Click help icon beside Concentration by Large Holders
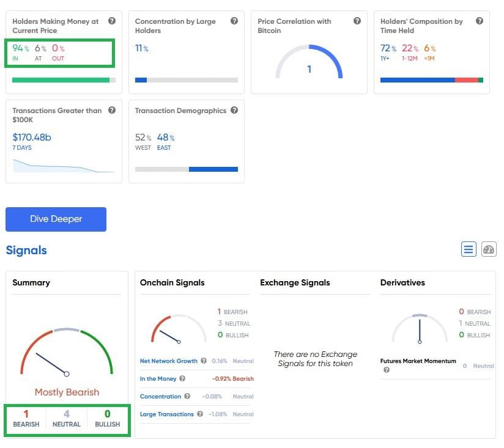 point(234,21)
